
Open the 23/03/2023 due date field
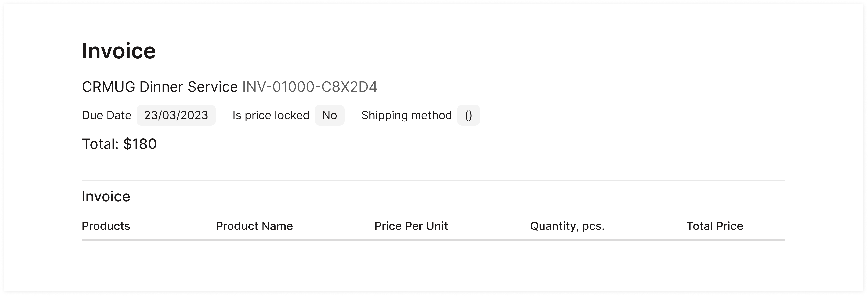pos(176,115)
